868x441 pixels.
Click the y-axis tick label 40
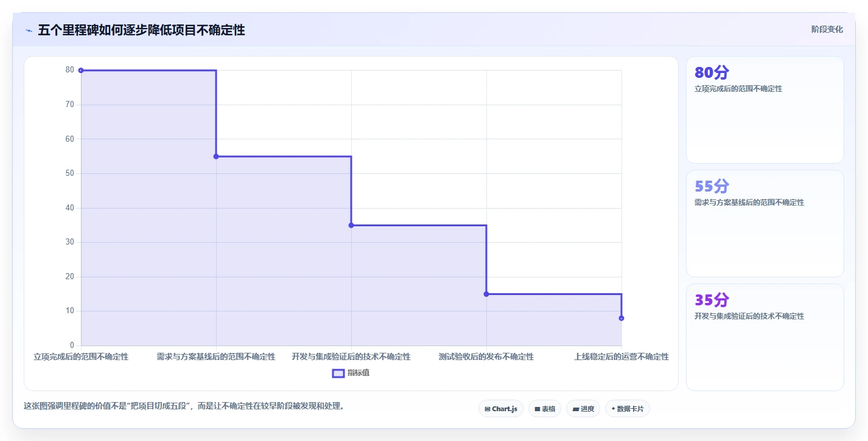pyautogui.click(x=70, y=207)
